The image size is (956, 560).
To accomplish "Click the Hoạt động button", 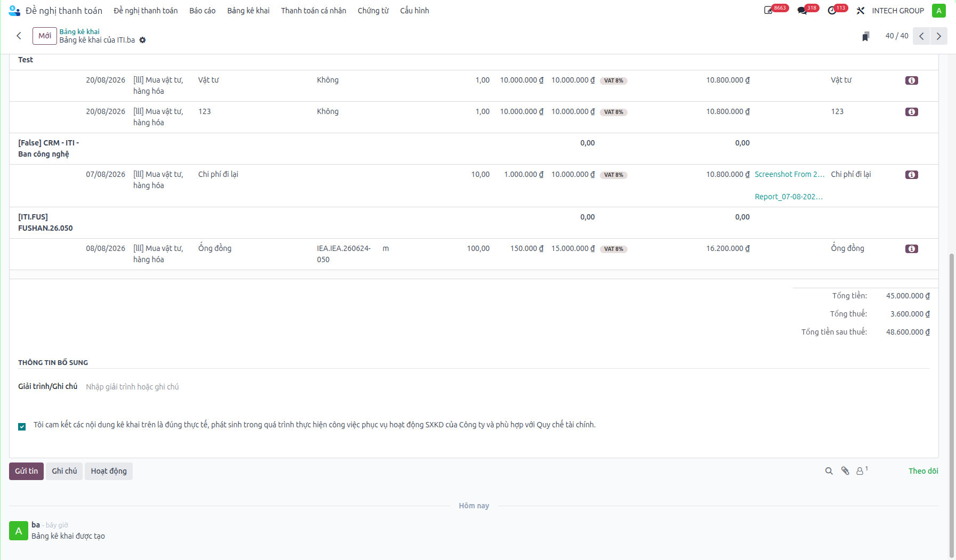I will (x=109, y=471).
